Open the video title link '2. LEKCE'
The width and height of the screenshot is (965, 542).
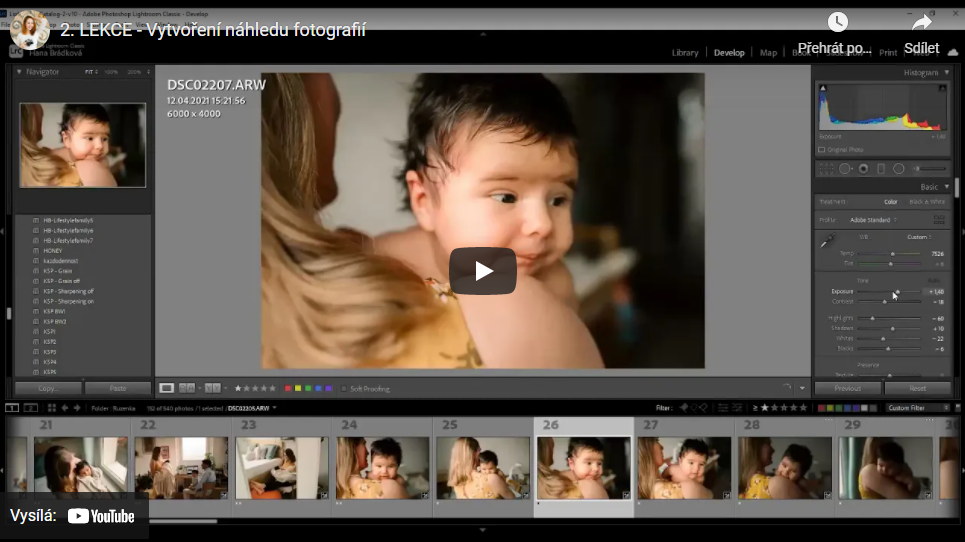click(213, 30)
